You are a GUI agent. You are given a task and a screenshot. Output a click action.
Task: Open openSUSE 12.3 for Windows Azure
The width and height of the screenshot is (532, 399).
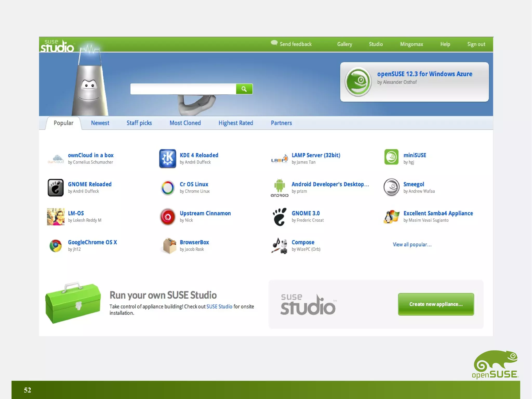pyautogui.click(x=424, y=74)
